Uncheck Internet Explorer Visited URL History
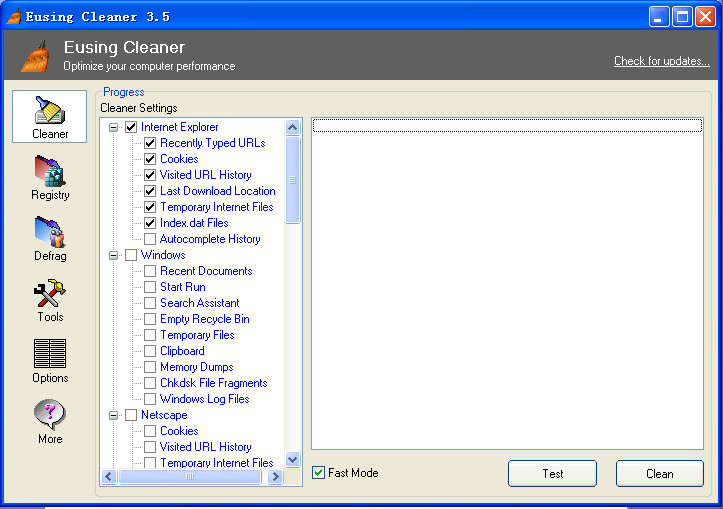The image size is (723, 509). (150, 175)
